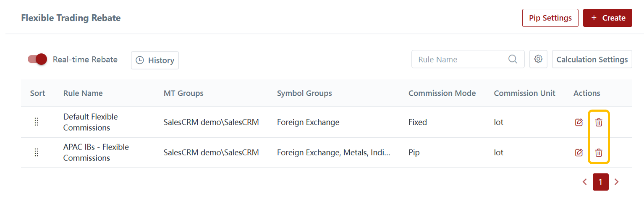Delete the APAC IBs rule
This screenshot has width=644, height=199.
[599, 153]
